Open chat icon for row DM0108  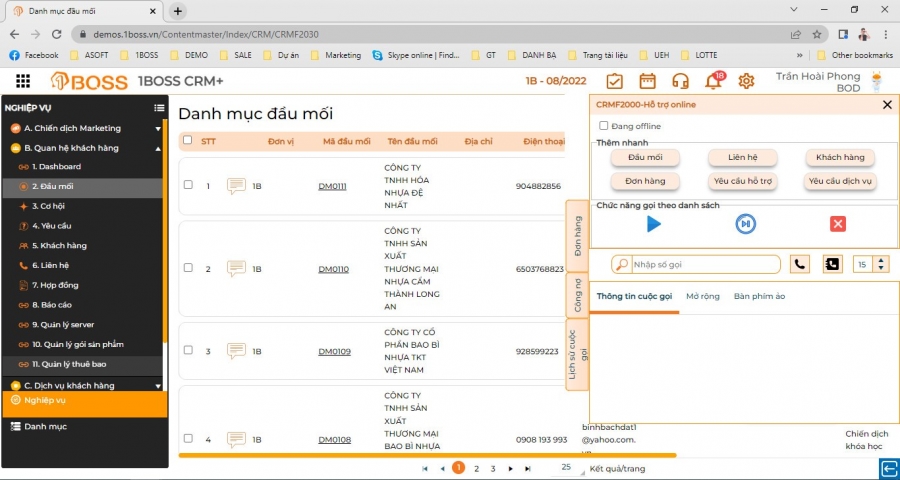tap(236, 439)
